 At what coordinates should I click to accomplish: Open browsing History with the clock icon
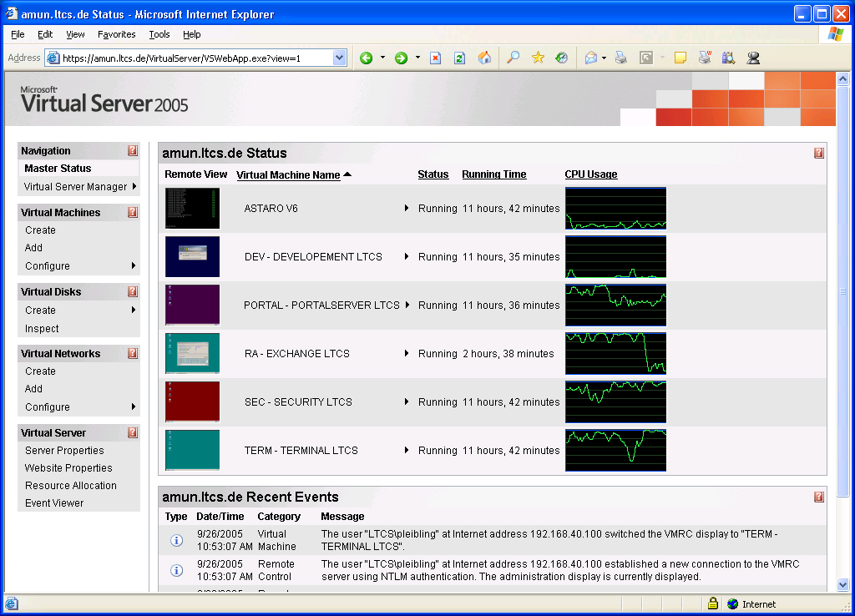561,58
